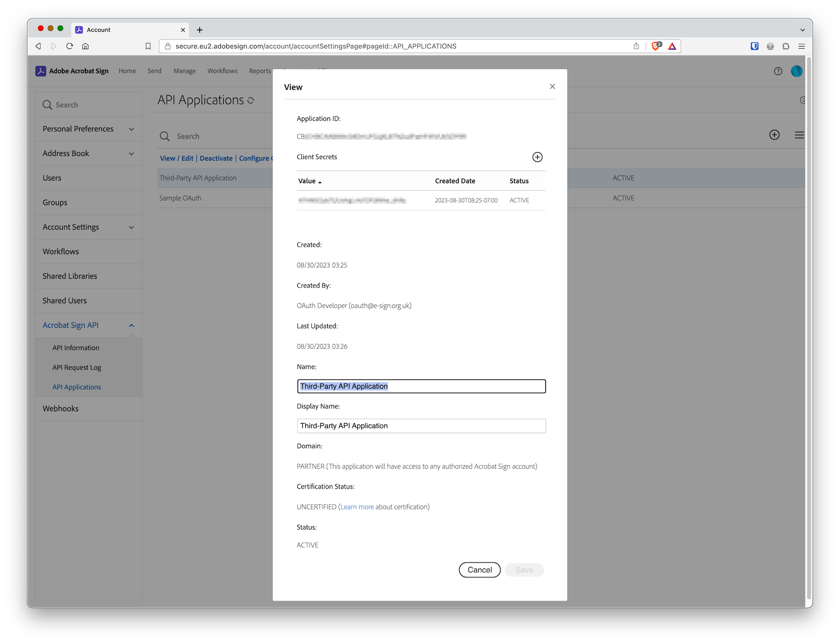Close the View dialog with the X icon

click(x=552, y=86)
